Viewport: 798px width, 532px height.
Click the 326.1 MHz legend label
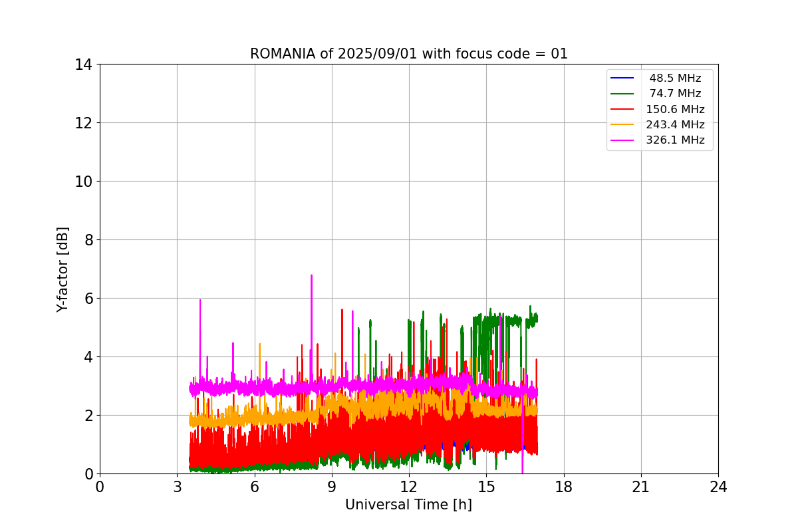pos(675,140)
